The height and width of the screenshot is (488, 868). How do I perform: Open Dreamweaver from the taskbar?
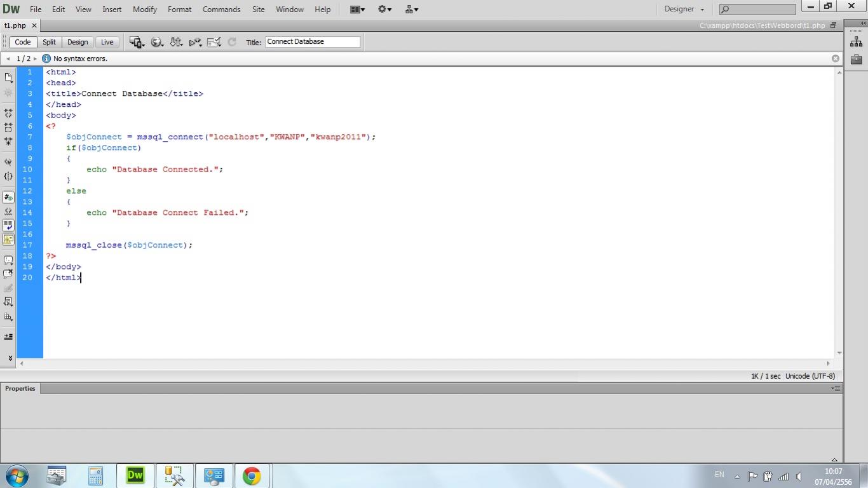tap(135, 476)
